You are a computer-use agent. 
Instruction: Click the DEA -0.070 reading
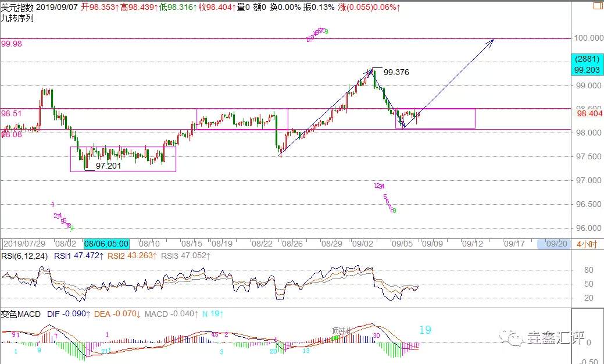[117, 314]
